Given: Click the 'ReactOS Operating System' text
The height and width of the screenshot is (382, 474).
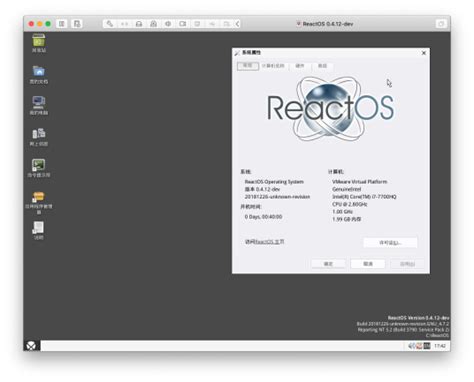Looking at the screenshot, I should pos(274,182).
